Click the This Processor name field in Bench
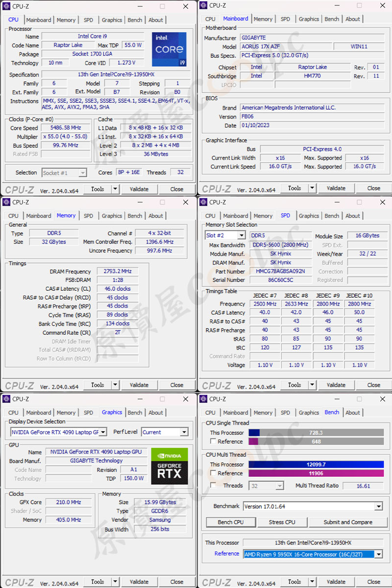392x588 pixels. click(x=313, y=543)
